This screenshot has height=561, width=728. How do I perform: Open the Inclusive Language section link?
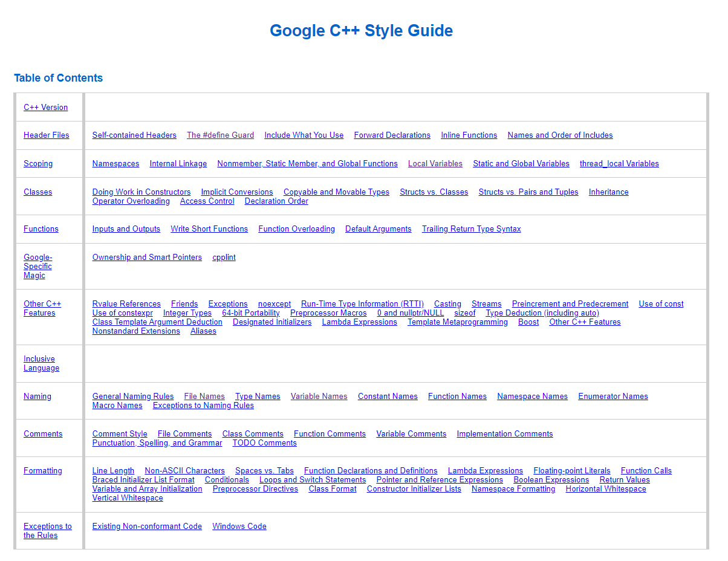pyautogui.click(x=41, y=363)
